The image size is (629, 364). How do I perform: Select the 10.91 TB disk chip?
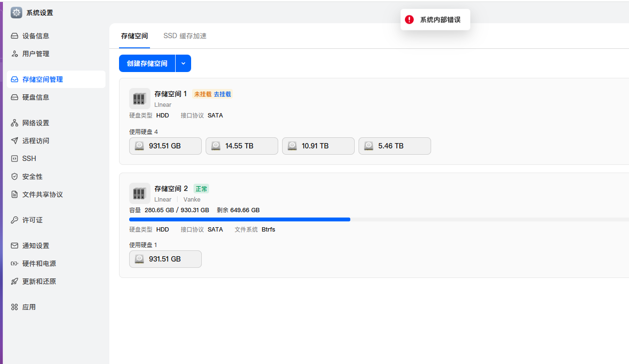[318, 146]
